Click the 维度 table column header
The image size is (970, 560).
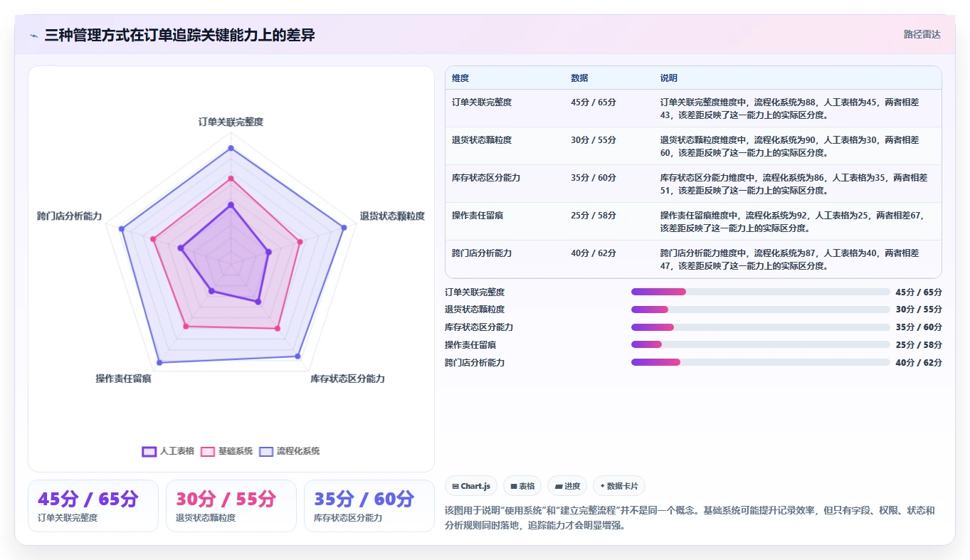460,78
